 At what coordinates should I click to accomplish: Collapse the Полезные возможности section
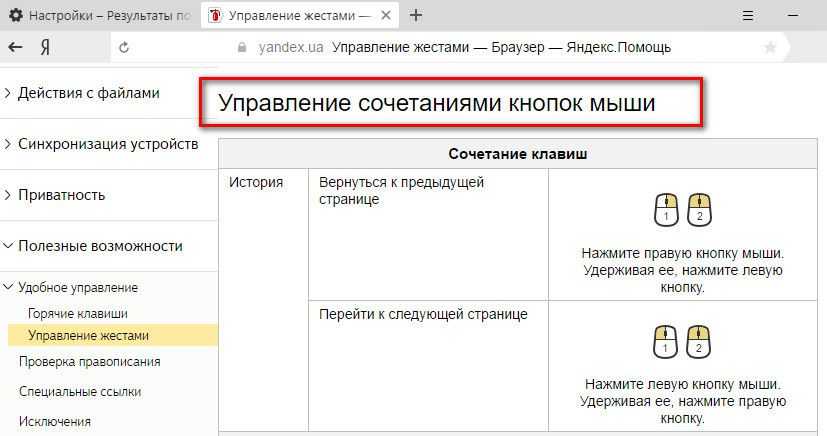(100, 246)
